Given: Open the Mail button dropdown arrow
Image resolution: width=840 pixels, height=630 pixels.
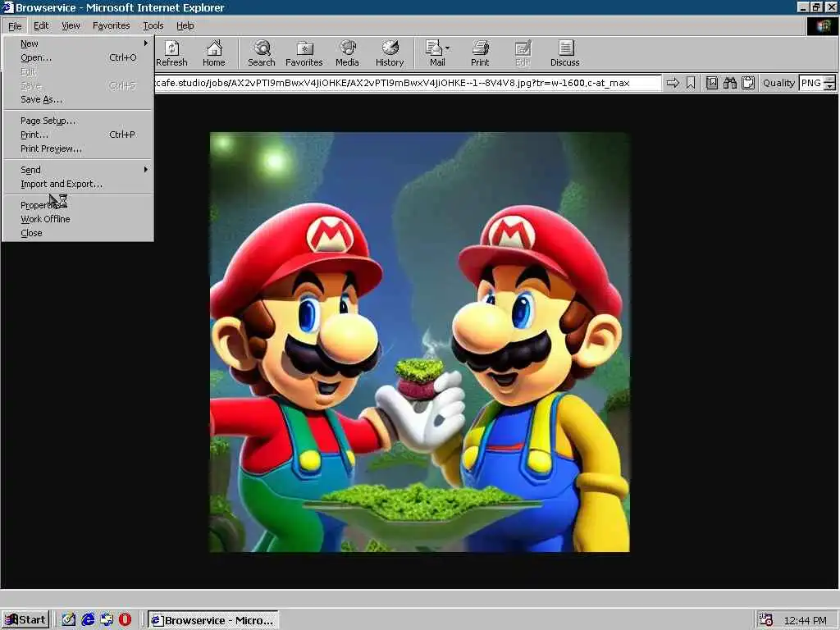Looking at the screenshot, I should (447, 48).
